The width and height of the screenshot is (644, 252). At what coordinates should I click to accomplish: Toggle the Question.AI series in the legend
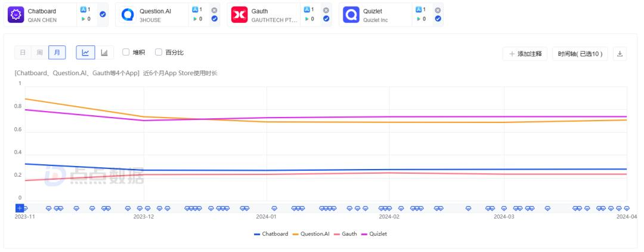point(311,234)
